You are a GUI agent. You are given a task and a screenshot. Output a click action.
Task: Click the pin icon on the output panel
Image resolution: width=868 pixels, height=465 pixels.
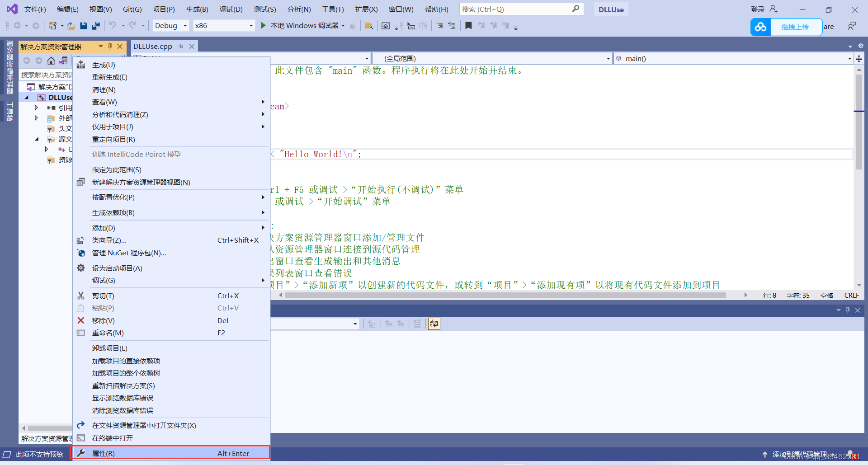tap(848, 310)
